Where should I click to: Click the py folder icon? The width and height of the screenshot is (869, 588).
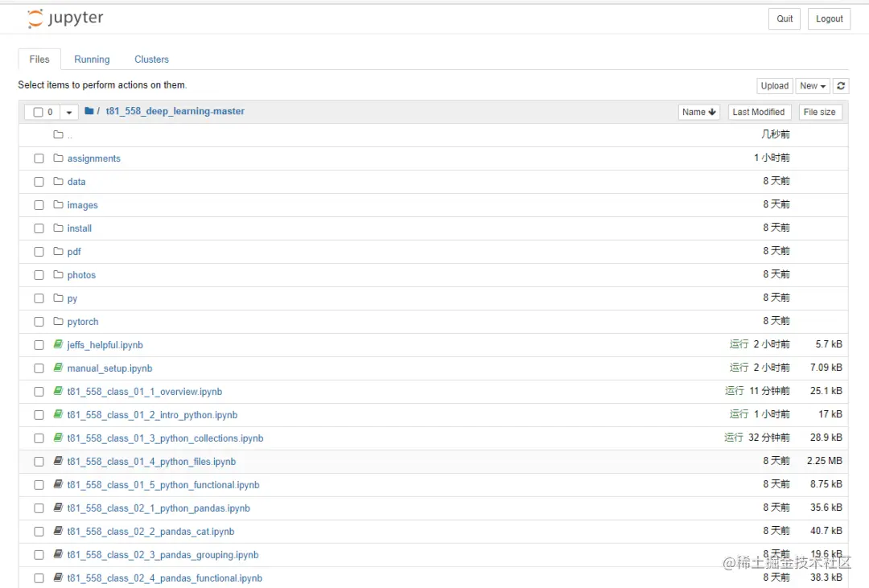click(x=58, y=298)
